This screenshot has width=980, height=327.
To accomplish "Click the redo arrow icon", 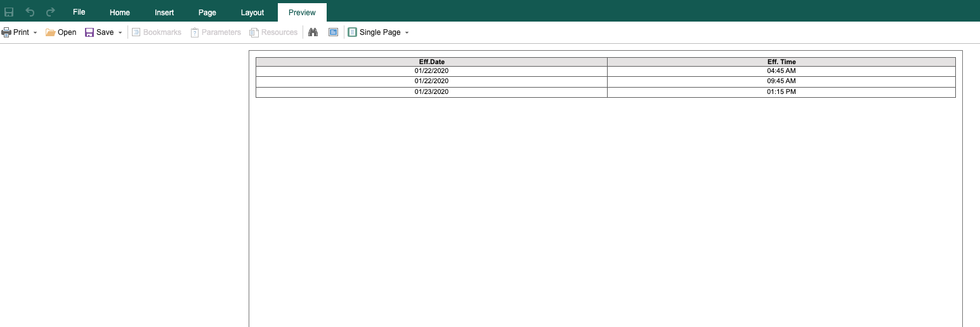I will pyautogui.click(x=51, y=12).
